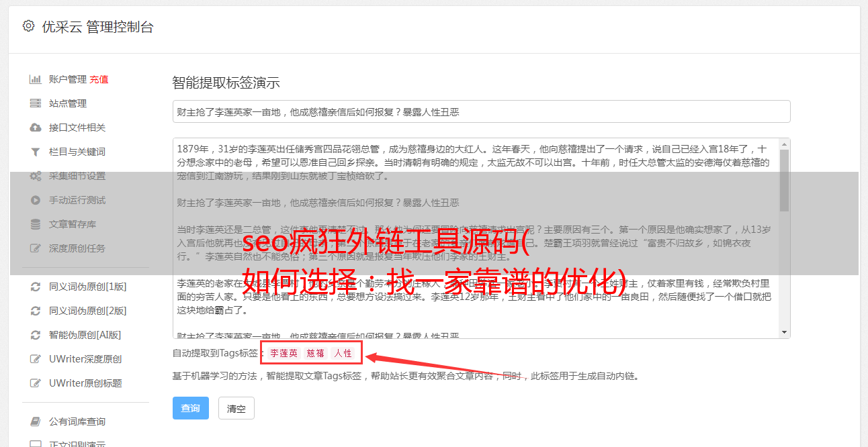Click the 李莲英 extracted tag
Image resolution: width=868 pixels, height=447 pixels.
tap(284, 353)
